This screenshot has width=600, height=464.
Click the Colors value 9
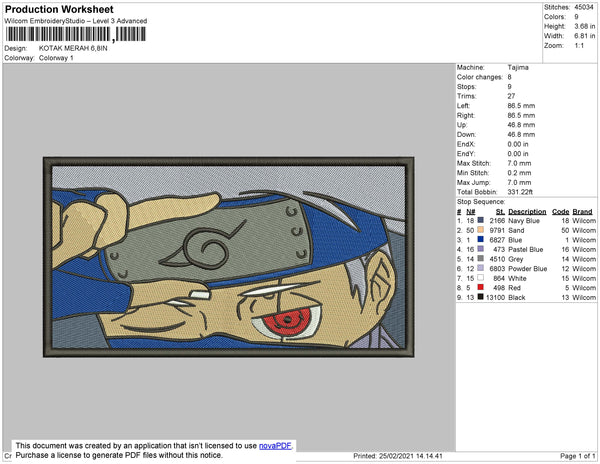[576, 17]
